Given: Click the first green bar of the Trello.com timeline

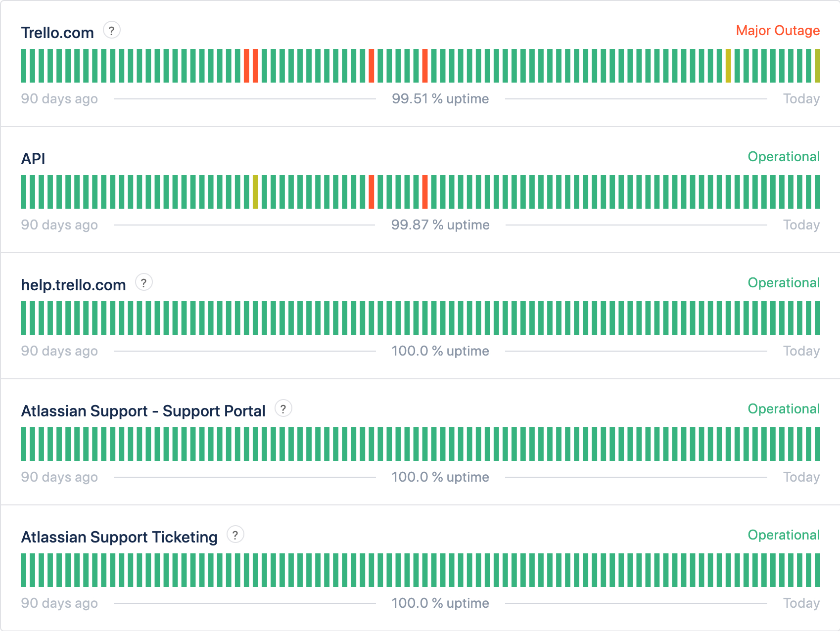Looking at the screenshot, I should (23, 66).
